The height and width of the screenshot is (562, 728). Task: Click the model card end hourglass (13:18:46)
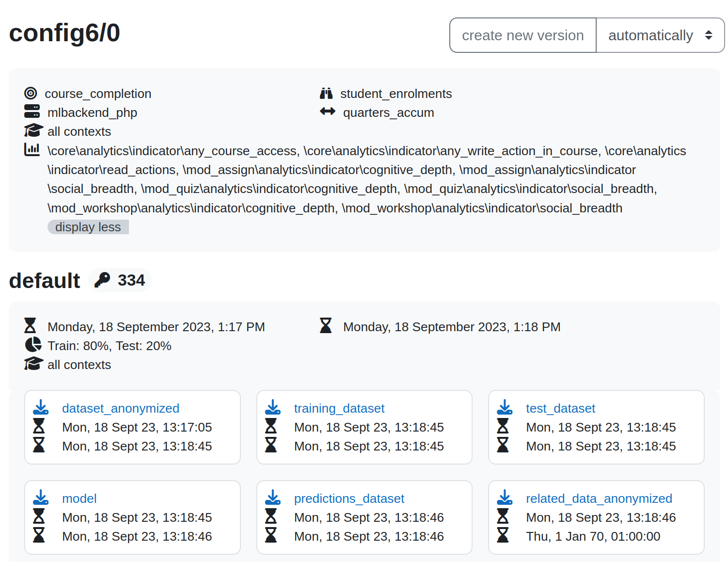click(x=39, y=535)
